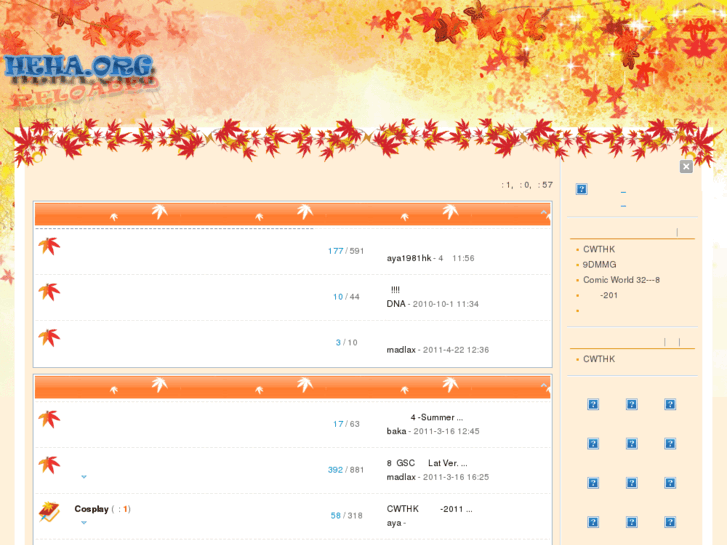Image resolution: width=727 pixels, height=545 pixels.
Task: Click the blue 58 topic count
Action: (x=336, y=516)
